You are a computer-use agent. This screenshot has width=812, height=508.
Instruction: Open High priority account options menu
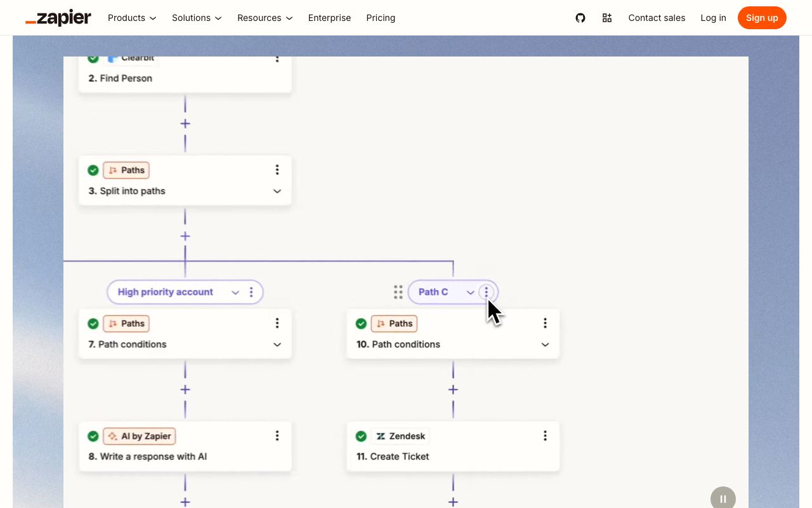(x=251, y=292)
